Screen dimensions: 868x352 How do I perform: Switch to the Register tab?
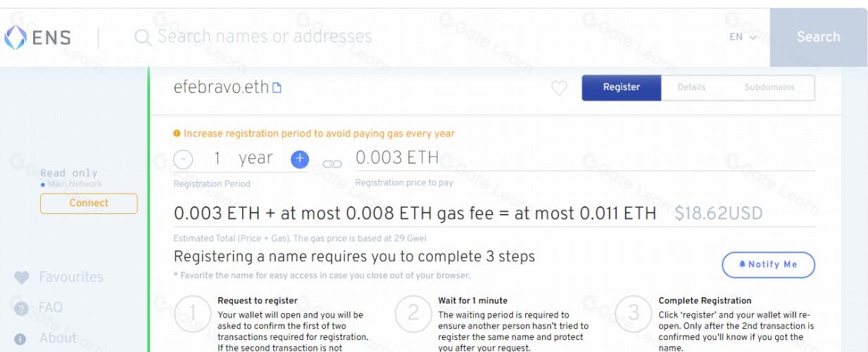pos(622,88)
